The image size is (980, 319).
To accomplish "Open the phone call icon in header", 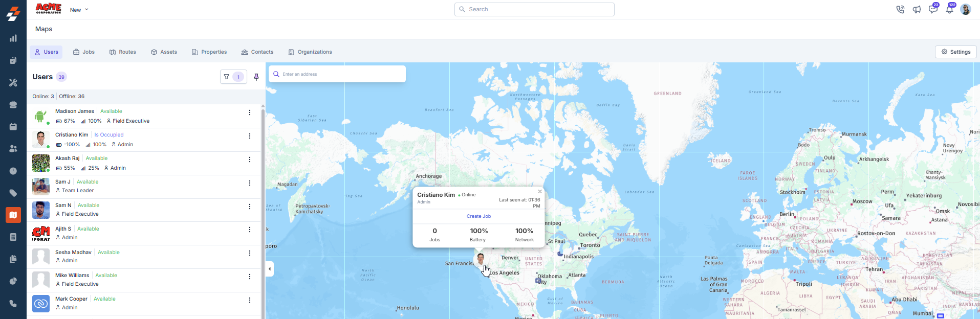I will click(x=900, y=9).
